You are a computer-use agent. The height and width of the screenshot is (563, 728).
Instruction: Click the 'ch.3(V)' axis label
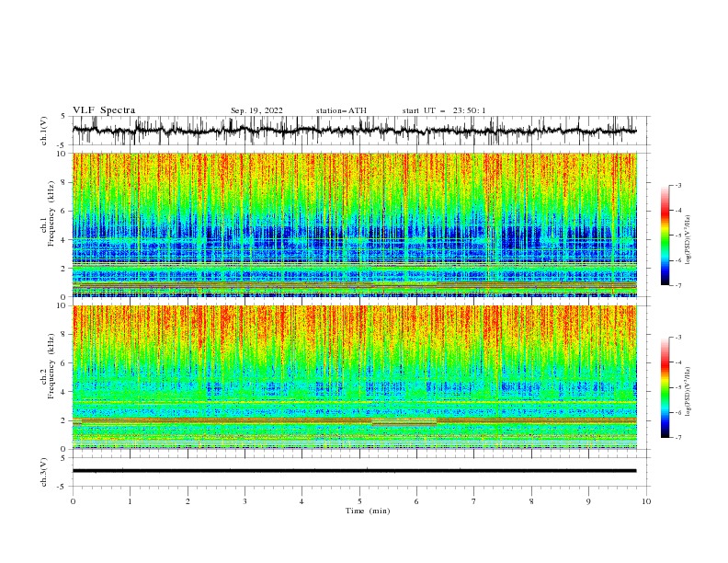click(44, 472)
